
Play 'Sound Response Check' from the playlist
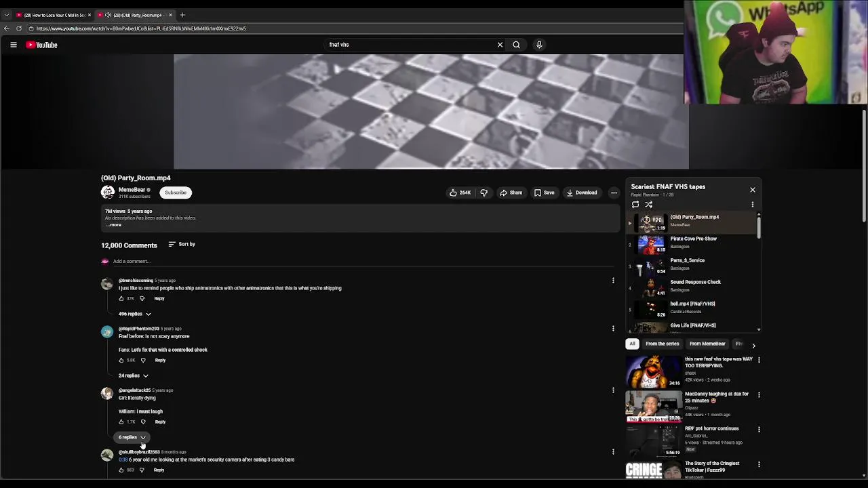pos(692,287)
